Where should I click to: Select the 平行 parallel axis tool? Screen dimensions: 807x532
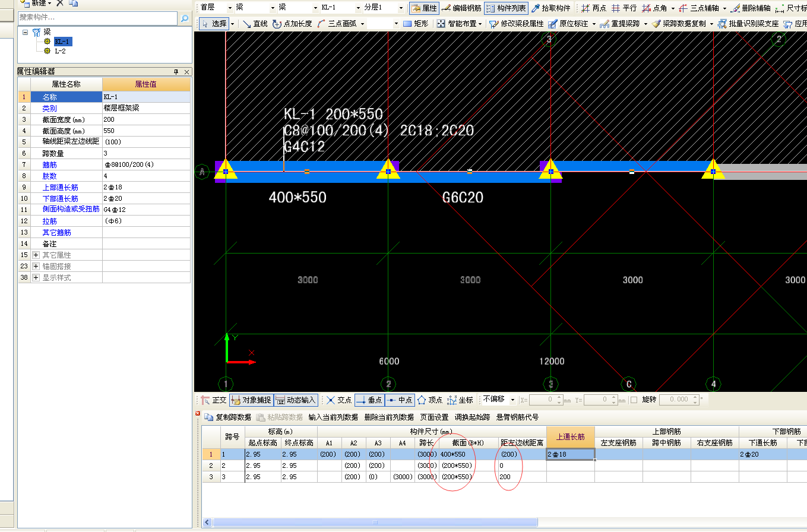pos(624,8)
